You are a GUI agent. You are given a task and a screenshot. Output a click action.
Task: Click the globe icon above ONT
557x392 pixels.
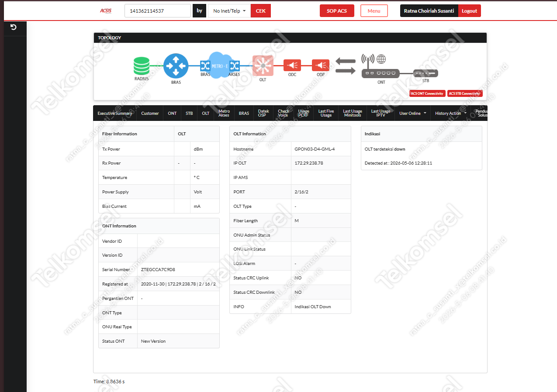point(381,59)
